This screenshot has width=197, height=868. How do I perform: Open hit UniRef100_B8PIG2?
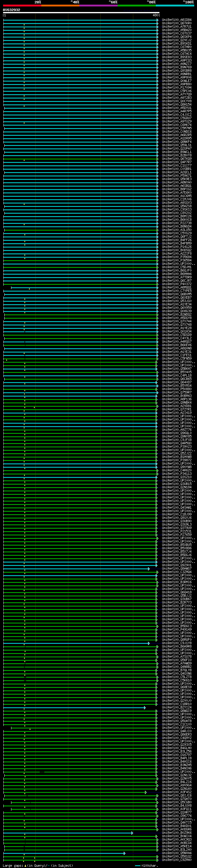[x=177, y=189]
